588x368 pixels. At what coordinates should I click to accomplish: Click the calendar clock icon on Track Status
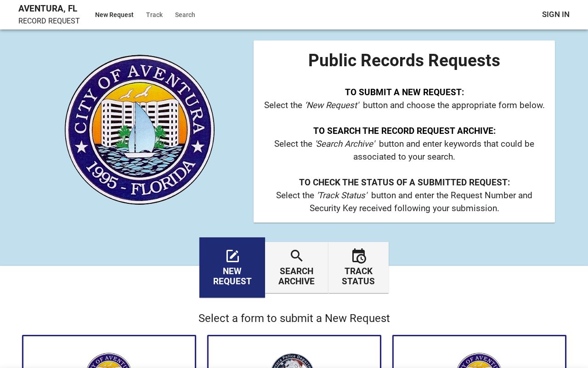359,256
